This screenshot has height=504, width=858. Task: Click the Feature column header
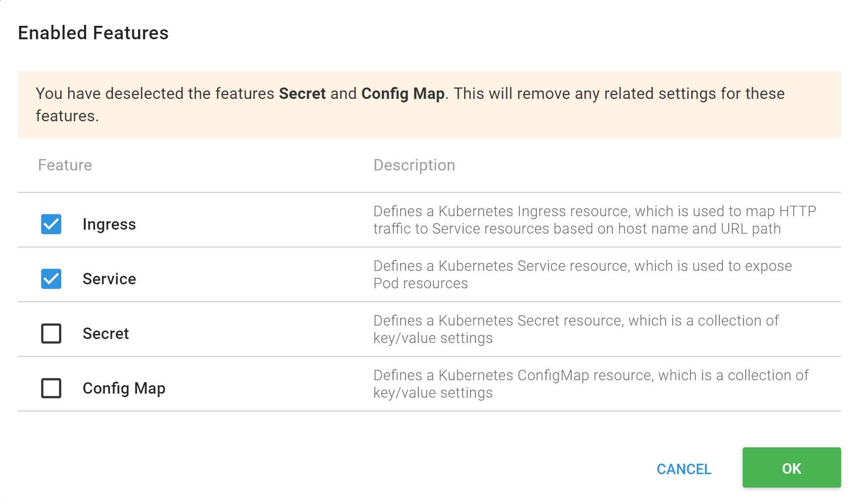65,165
